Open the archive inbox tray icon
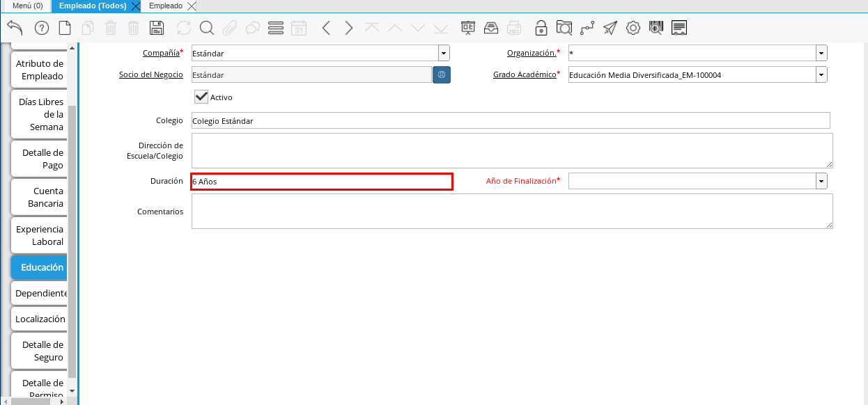The width and height of the screenshot is (868, 405). [x=491, y=28]
